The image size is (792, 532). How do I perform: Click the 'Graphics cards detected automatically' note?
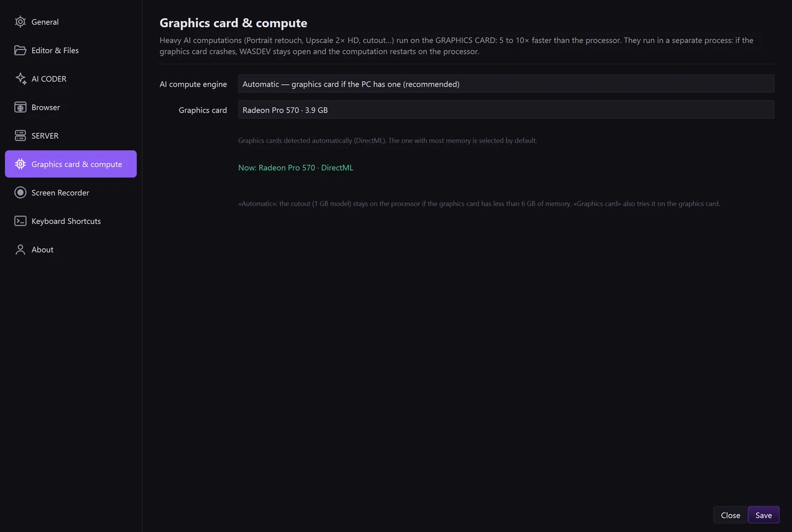click(387, 140)
